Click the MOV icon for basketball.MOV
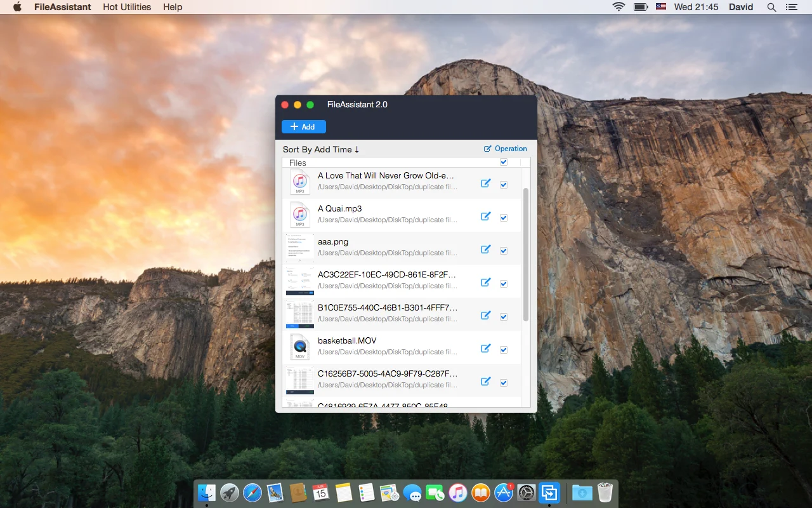The image size is (812, 508). (299, 347)
